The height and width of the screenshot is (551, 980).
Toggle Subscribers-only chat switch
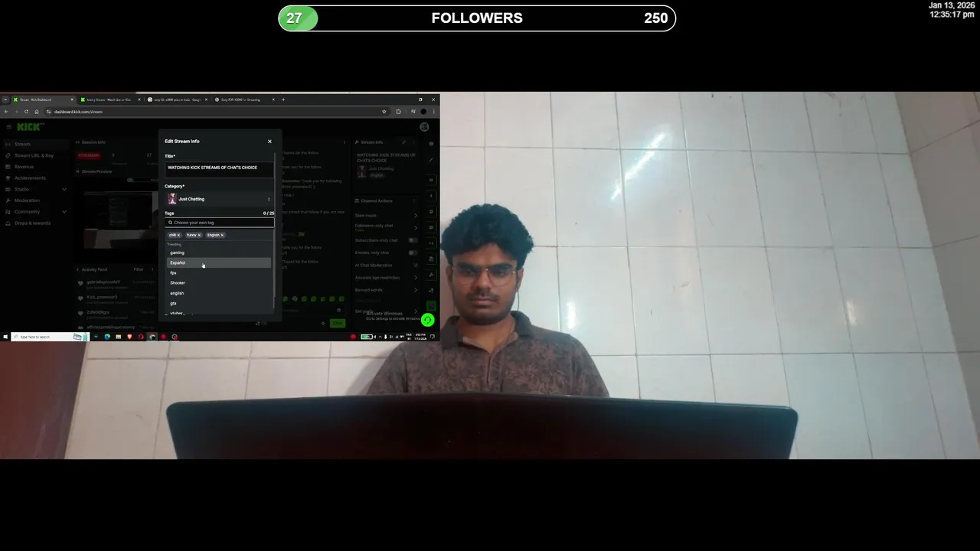pos(413,240)
